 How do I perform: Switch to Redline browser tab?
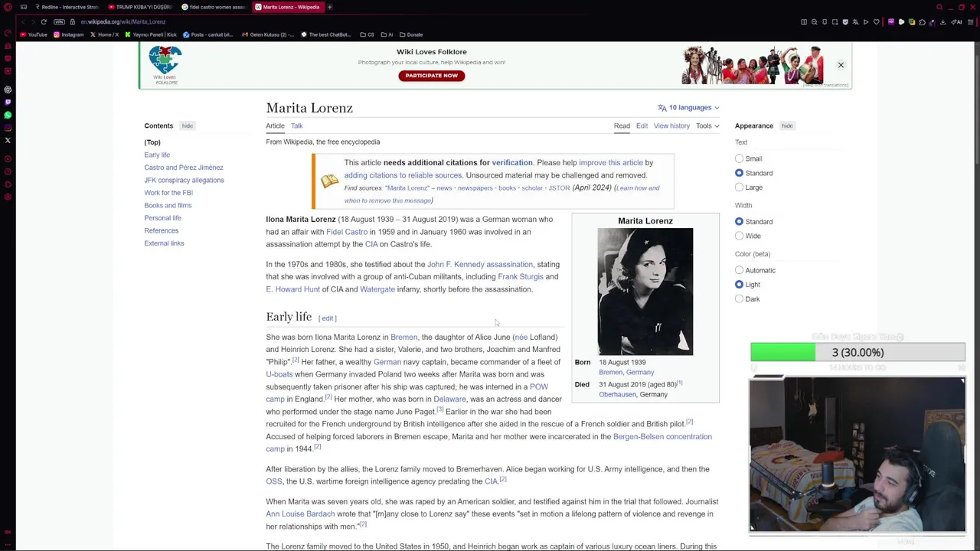[x=67, y=7]
